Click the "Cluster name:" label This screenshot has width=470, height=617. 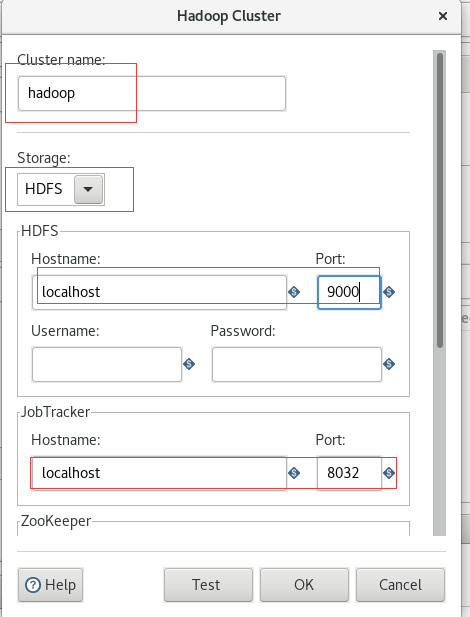pos(61,60)
